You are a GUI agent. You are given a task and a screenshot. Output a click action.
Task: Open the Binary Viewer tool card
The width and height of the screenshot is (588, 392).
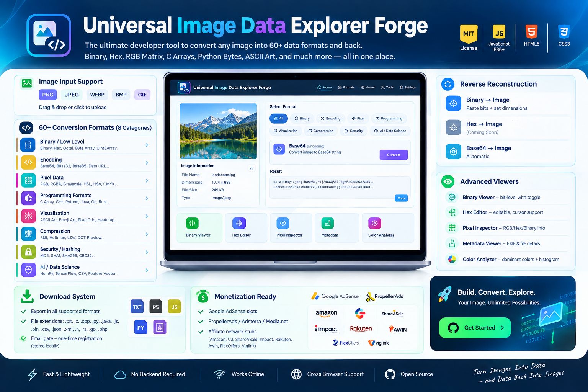pos(199,228)
